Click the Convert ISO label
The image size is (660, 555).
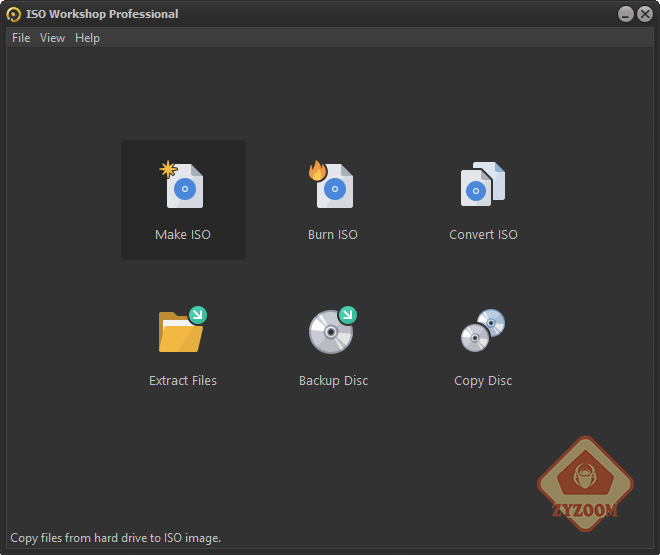(483, 234)
